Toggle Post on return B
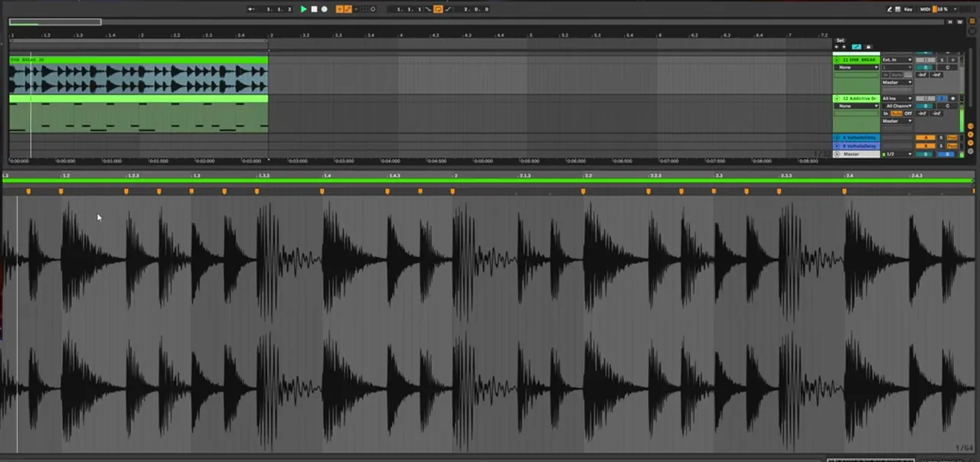 tap(952, 146)
